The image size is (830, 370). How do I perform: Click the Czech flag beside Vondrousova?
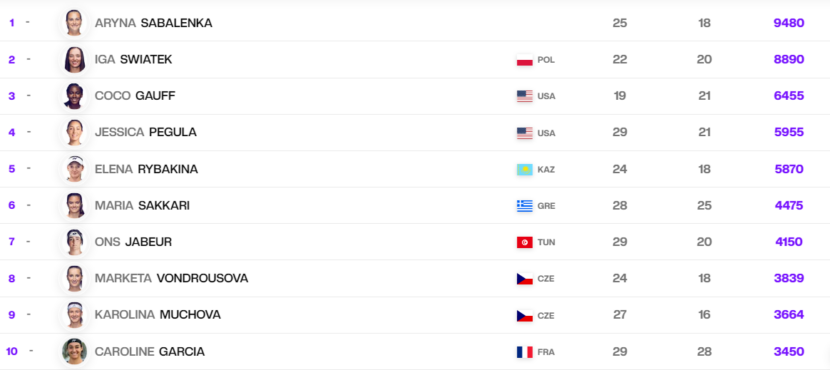[525, 279]
